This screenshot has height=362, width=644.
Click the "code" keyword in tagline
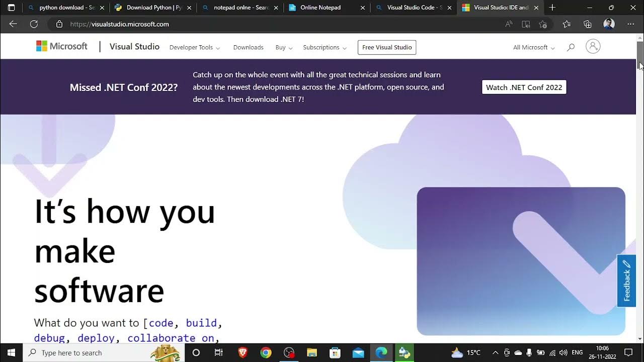[161, 323]
